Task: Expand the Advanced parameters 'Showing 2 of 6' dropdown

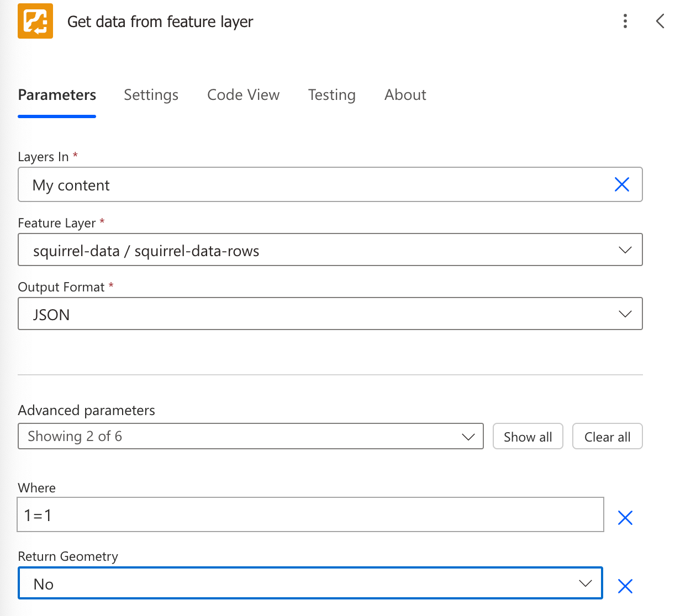Action: coord(468,437)
